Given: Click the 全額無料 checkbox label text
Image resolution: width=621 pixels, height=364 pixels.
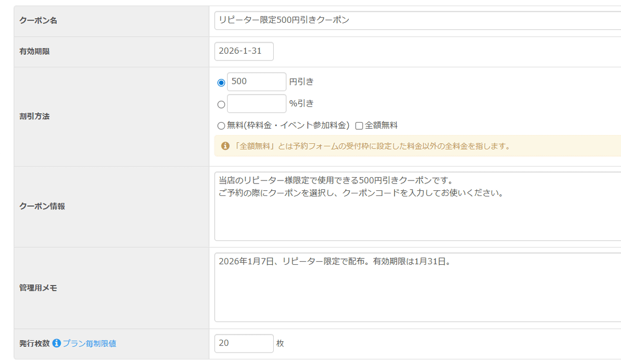Looking at the screenshot, I should coord(381,125).
